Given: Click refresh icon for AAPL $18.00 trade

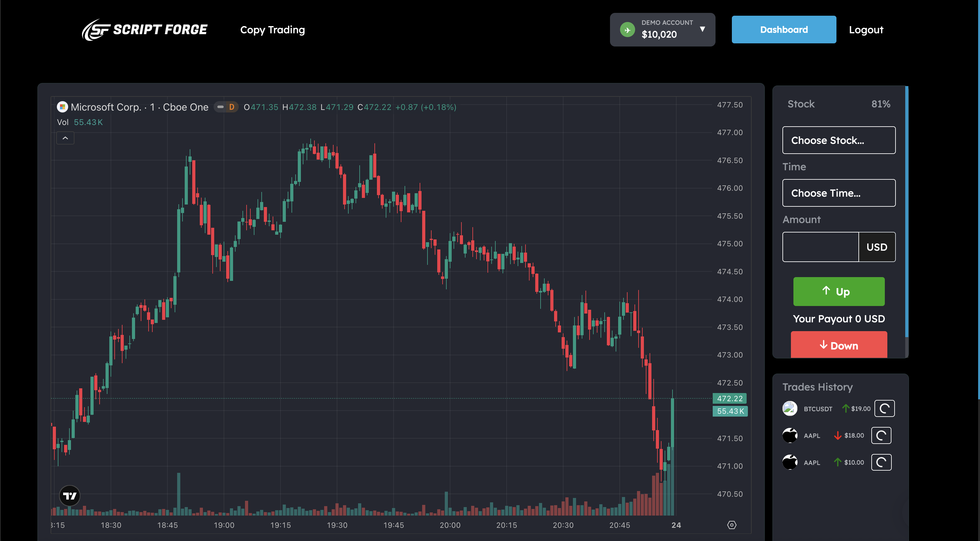Looking at the screenshot, I should point(881,435).
